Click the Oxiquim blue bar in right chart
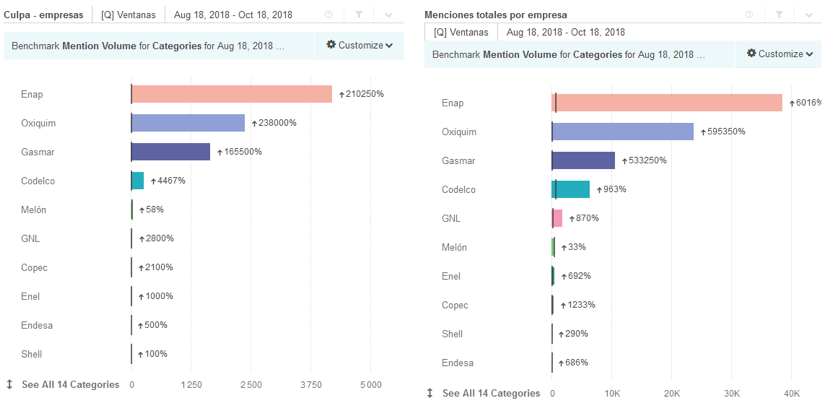This screenshot has height=400, width=839. tap(622, 132)
